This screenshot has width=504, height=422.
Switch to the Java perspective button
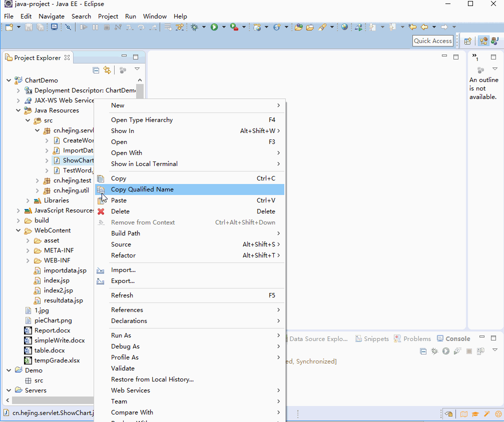click(x=494, y=41)
